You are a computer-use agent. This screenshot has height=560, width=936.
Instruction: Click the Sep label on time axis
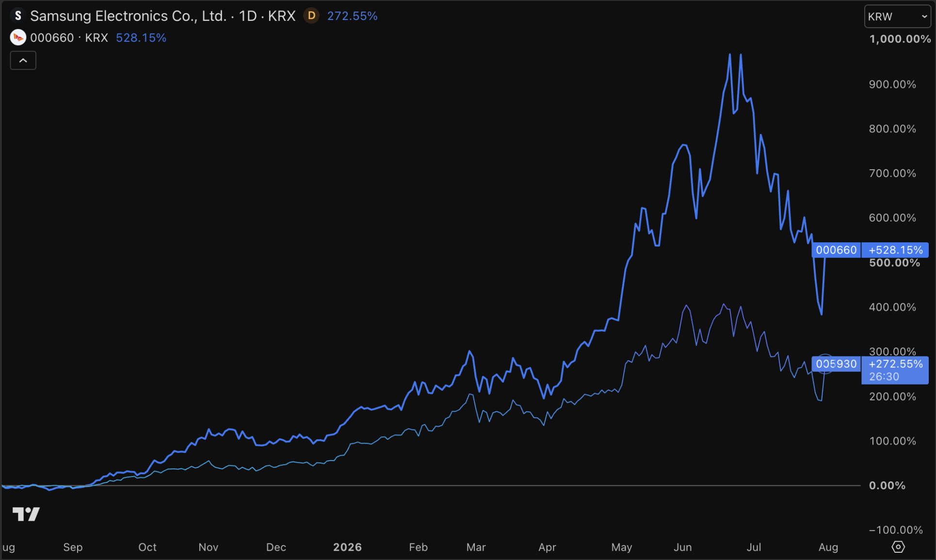[73, 547]
